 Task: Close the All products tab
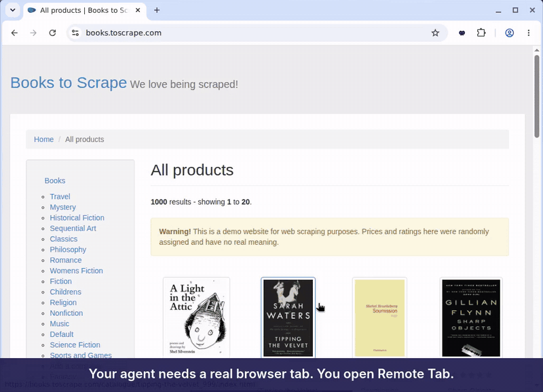pyautogui.click(x=138, y=10)
